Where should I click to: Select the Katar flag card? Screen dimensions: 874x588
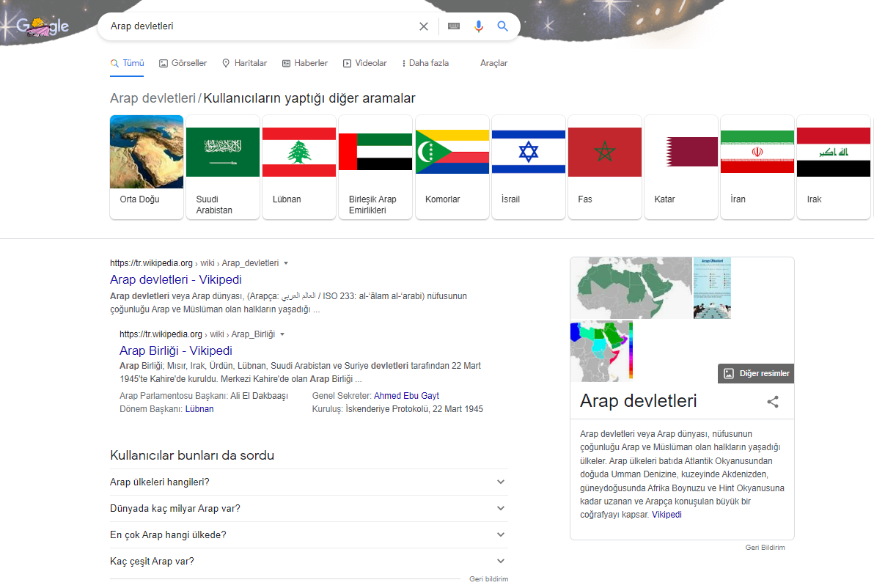(680, 167)
